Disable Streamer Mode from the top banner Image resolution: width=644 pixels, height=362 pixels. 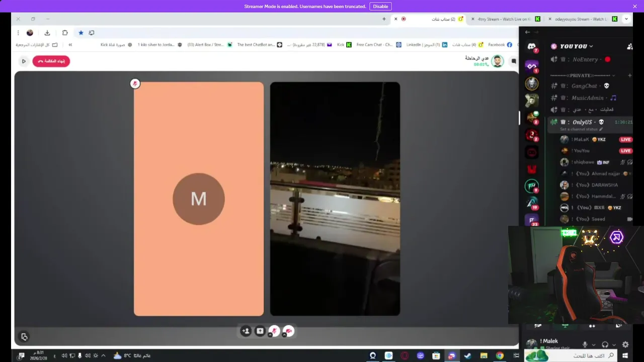click(380, 7)
